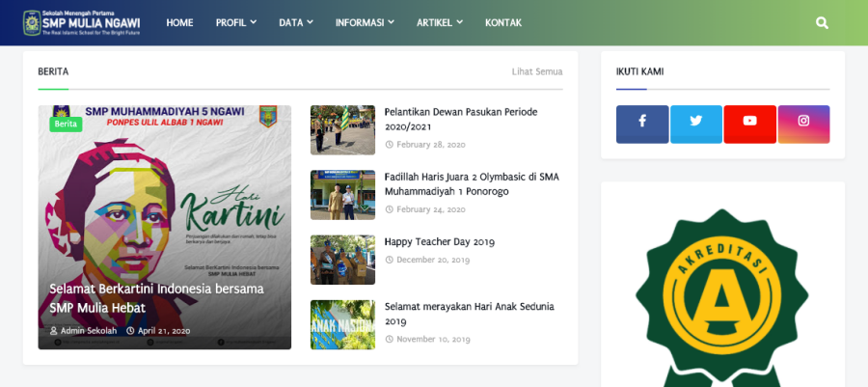Expand the INFORMASI dropdown menu

pyautogui.click(x=365, y=23)
